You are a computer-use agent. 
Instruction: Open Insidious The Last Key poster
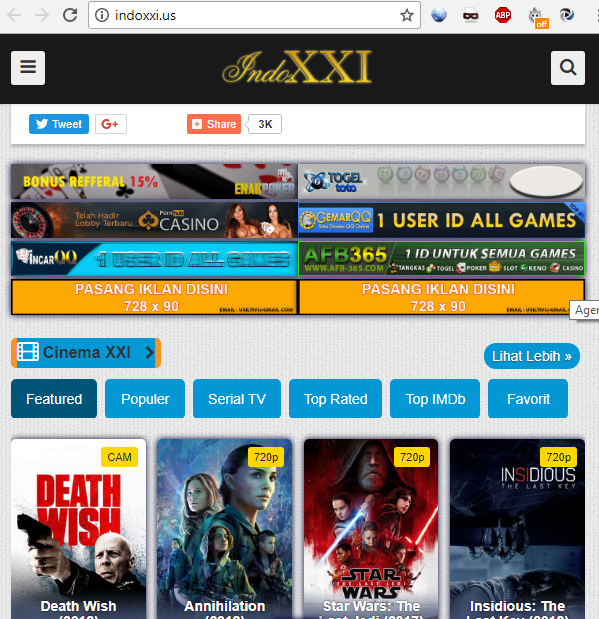(x=517, y=529)
